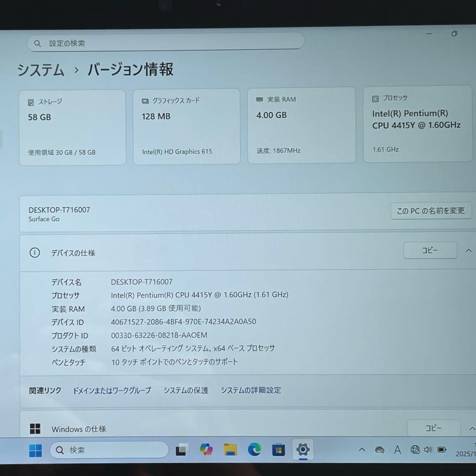Click 速度: 1867MHz text
The height and width of the screenshot is (476, 476).
click(279, 151)
